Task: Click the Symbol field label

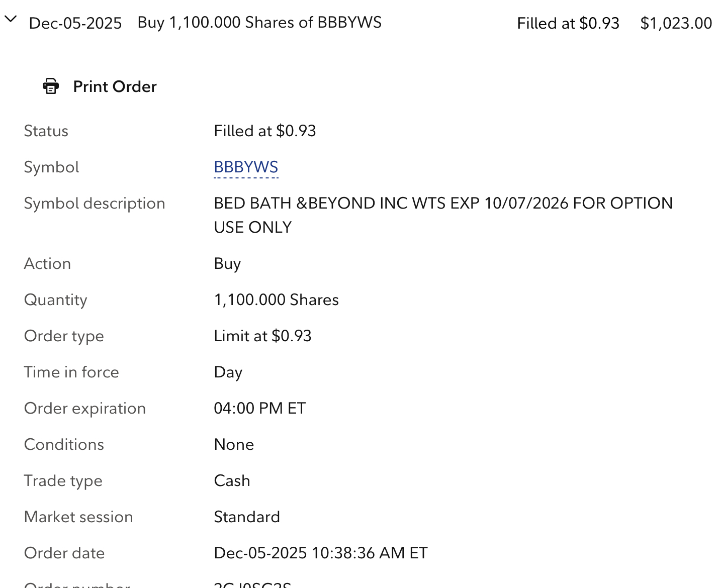Action: (x=51, y=167)
